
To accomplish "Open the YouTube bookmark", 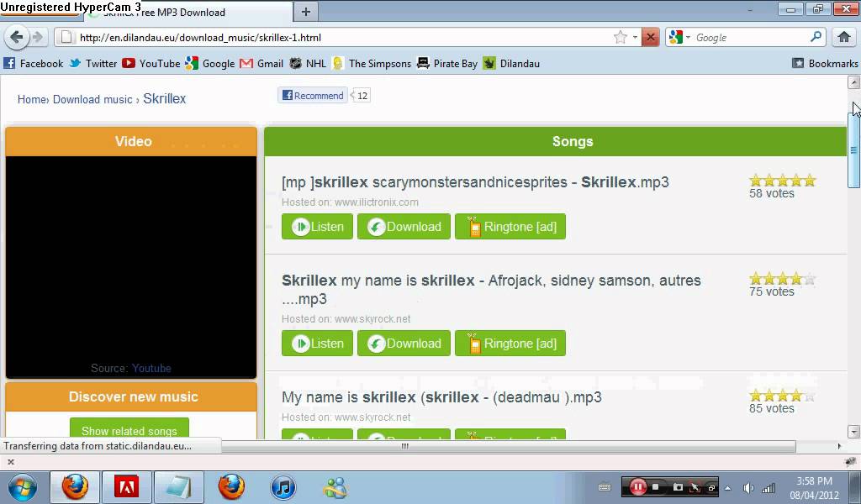I will point(151,64).
